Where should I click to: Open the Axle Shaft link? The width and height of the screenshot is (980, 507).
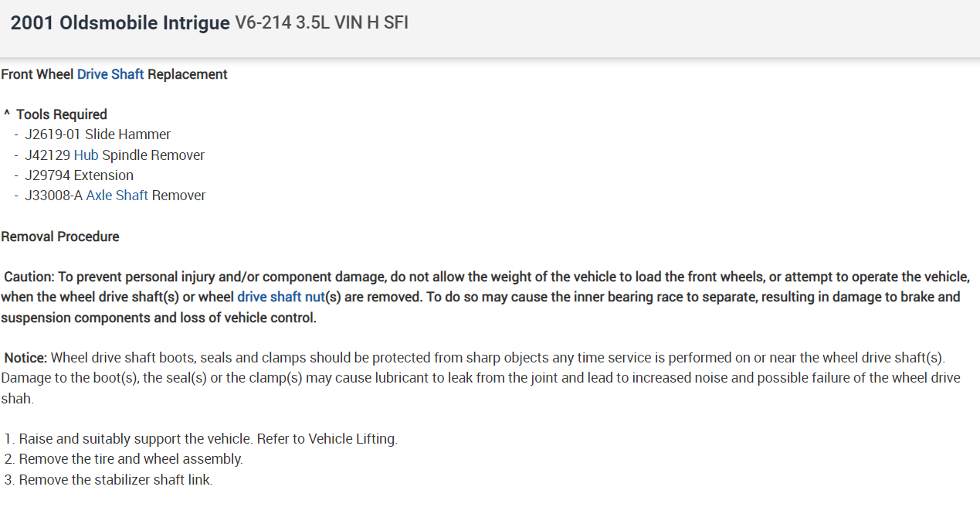[x=117, y=196]
